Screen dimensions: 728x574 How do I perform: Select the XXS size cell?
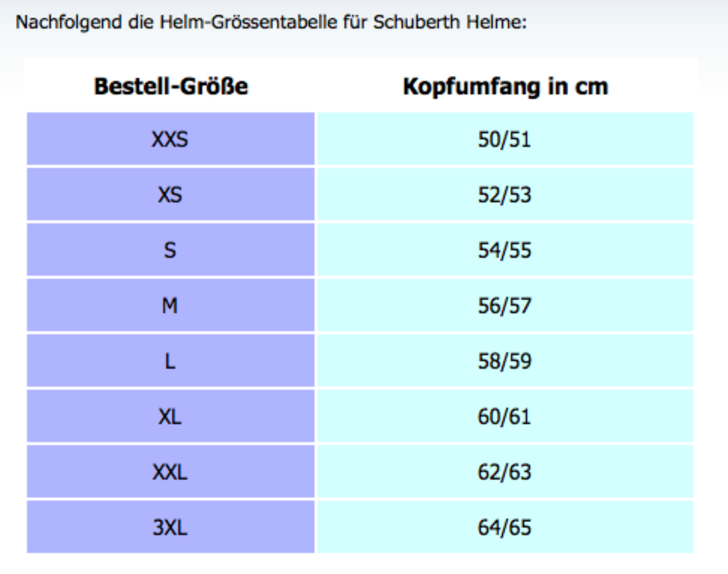(170, 139)
